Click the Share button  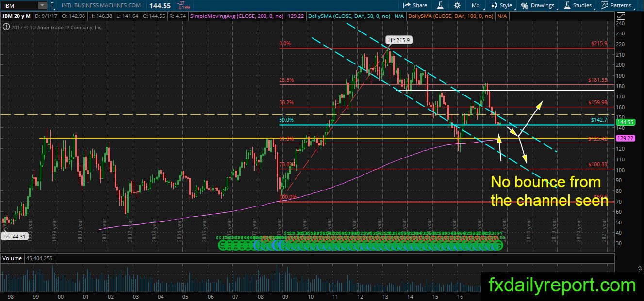pos(415,5)
